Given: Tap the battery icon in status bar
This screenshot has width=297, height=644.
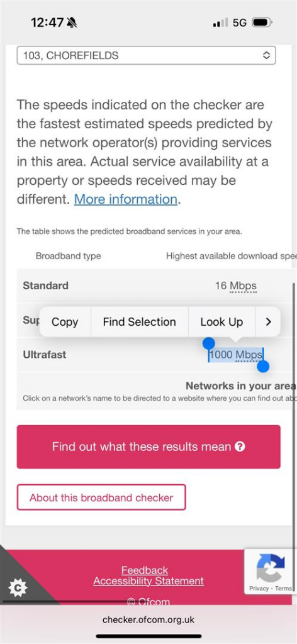Looking at the screenshot, I should 262,23.
